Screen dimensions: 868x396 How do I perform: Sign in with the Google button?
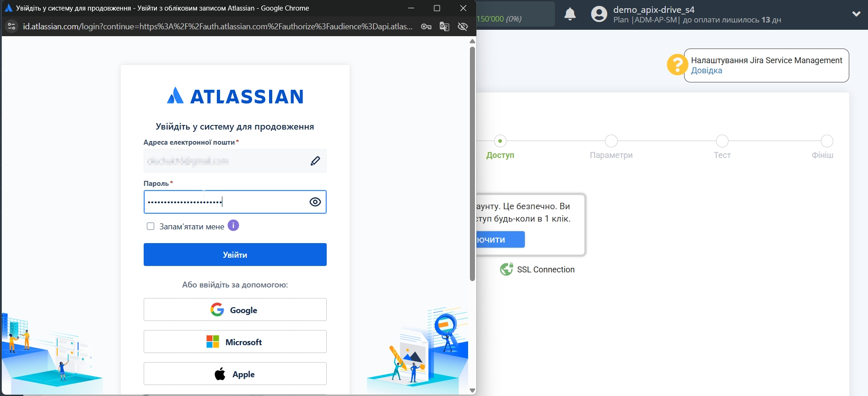[235, 310]
